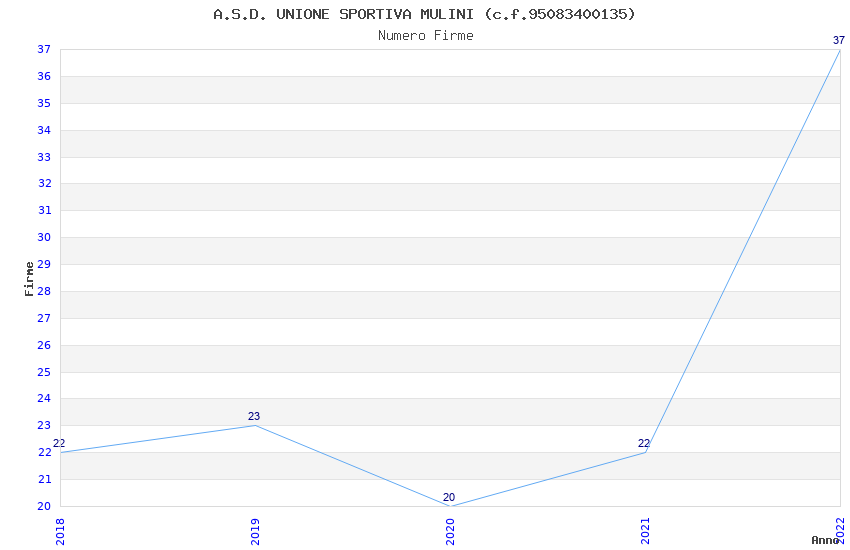Select the 2019 year label on x-axis
This screenshot has width=850, height=550.
coord(255,531)
